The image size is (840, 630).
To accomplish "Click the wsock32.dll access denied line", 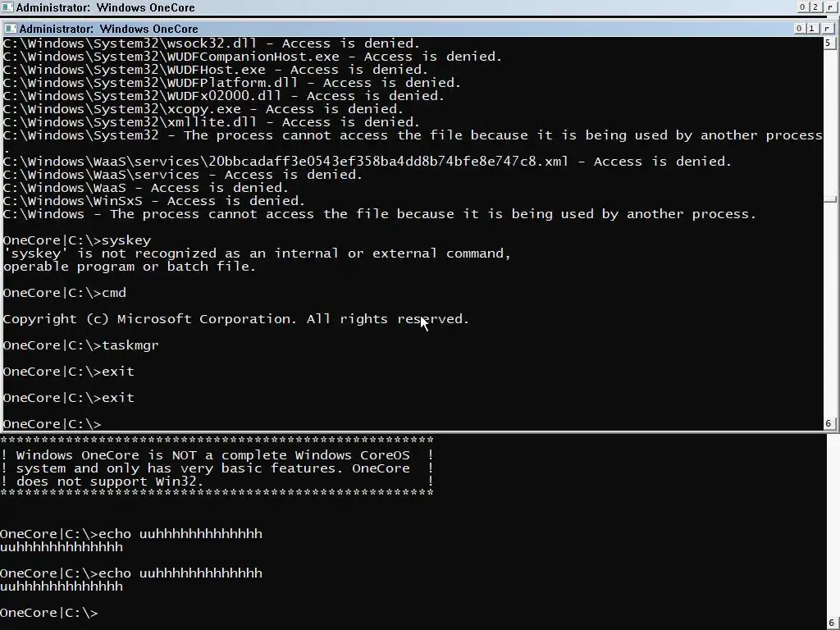I will tap(212, 43).
